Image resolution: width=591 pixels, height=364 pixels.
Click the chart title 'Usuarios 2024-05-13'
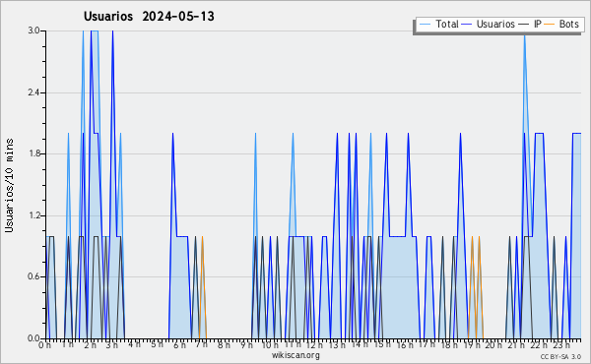click(149, 17)
